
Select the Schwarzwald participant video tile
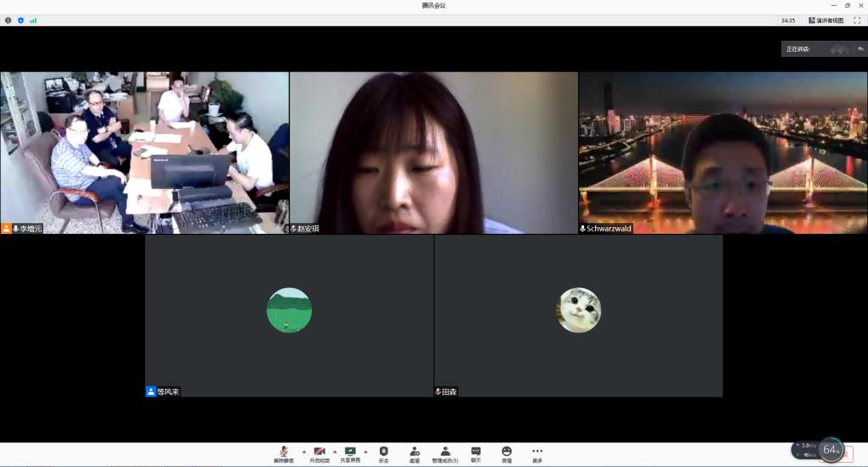coord(722,153)
